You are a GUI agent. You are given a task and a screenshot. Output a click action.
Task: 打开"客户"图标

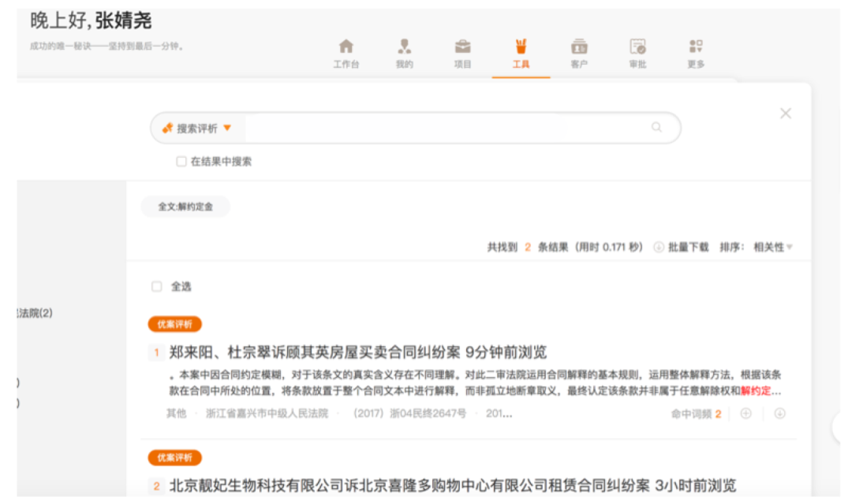[x=579, y=47]
